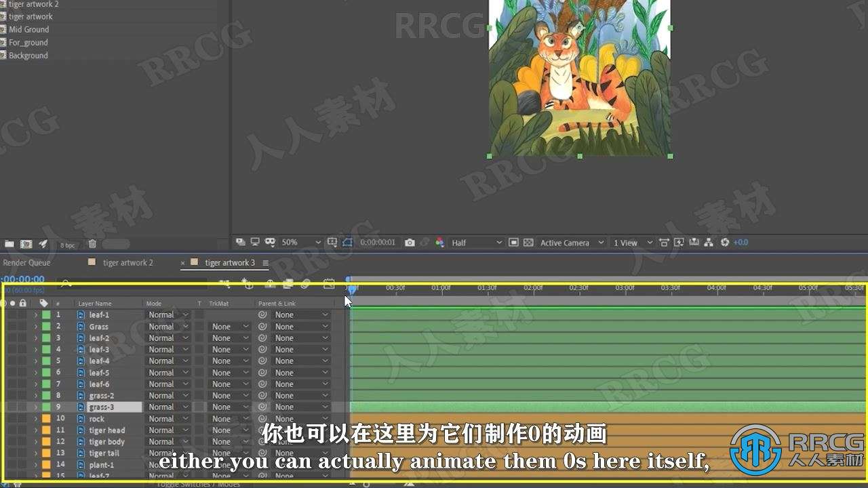868x488 pixels.
Task: Click parent pick whip for leaf-6 layer
Action: 262,384
